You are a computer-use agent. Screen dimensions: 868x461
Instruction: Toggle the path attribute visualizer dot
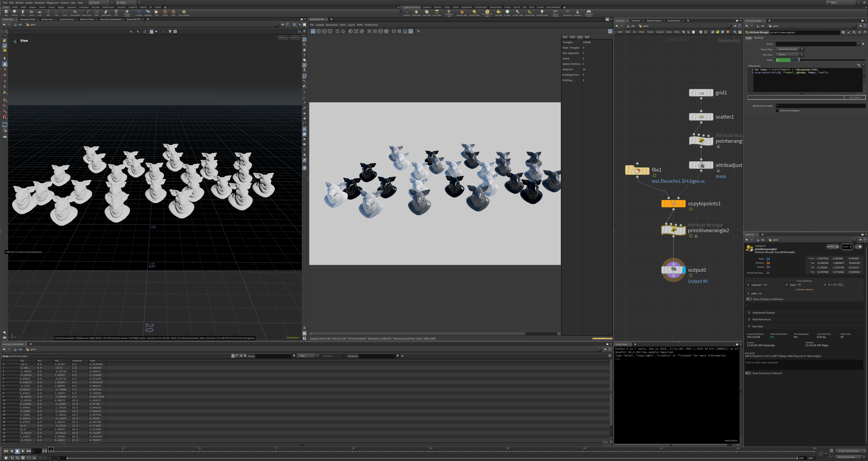[x=748, y=294]
